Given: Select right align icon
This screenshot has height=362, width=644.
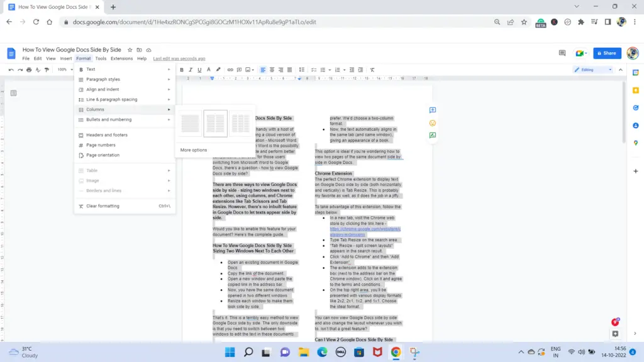Looking at the screenshot, I should point(281,70).
